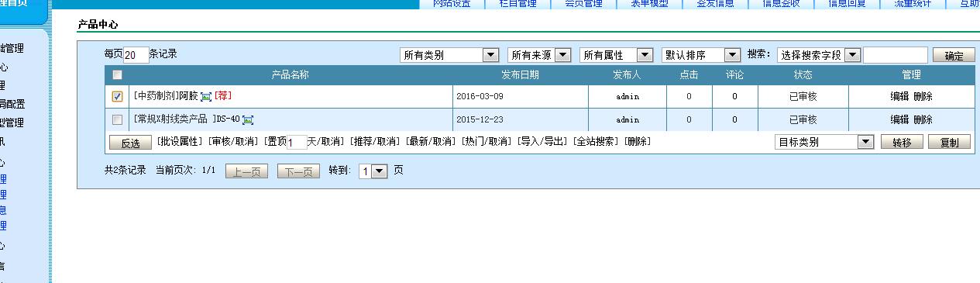Tick the select-all checkbox in table header
The image size is (980, 283).
point(117,75)
